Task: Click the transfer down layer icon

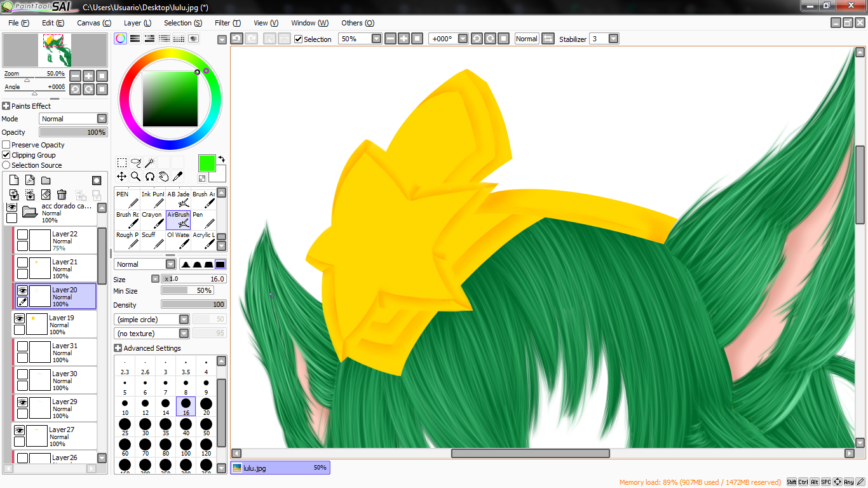Action: tap(14, 194)
